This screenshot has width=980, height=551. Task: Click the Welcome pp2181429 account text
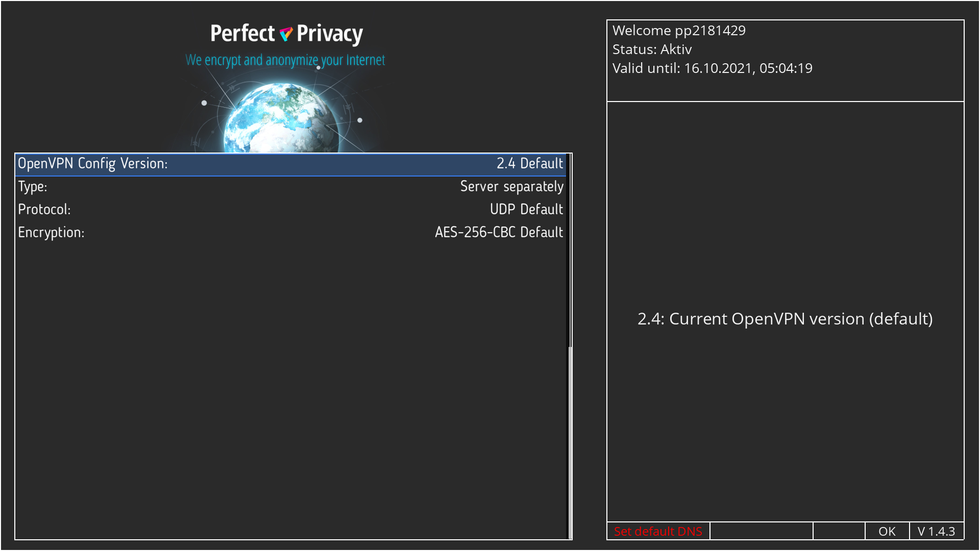[x=679, y=31]
